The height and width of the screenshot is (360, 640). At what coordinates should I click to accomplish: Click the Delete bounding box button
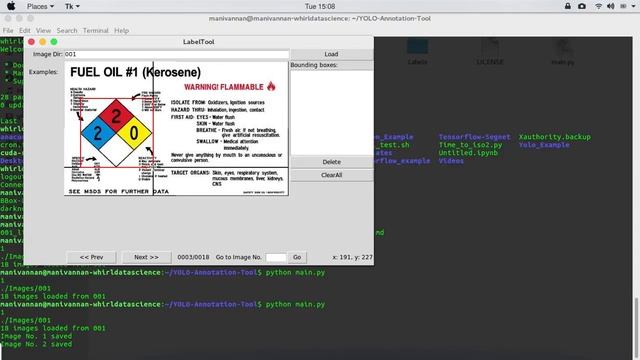[331, 162]
